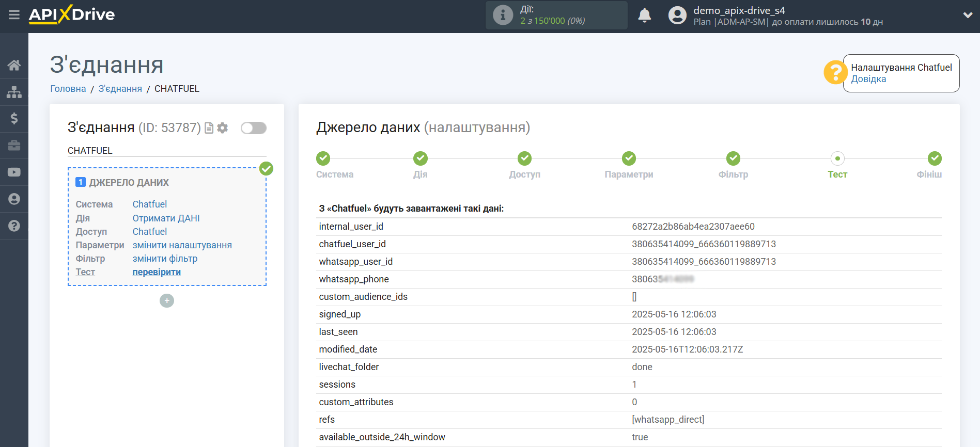This screenshot has width=980, height=447.
Task: Go to Home in sidebar
Action: point(14,65)
